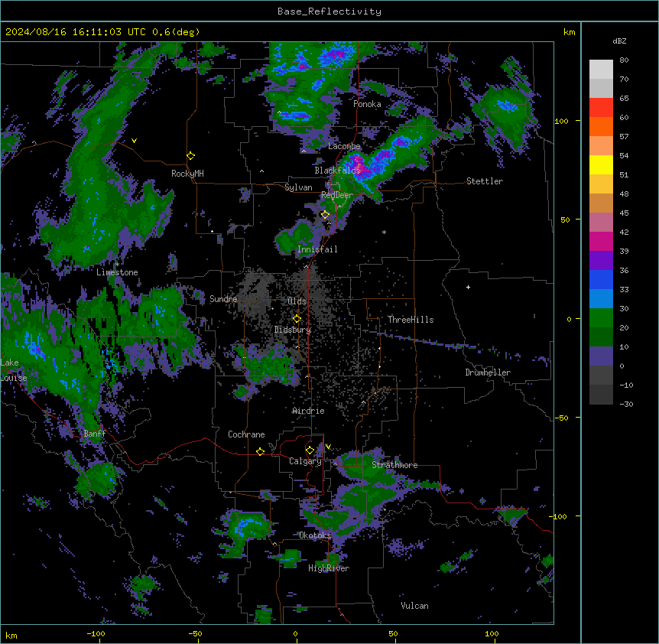The image size is (659, 644).
Task: Click the red 65 dBZ legend swatch
Action: [x=601, y=108]
